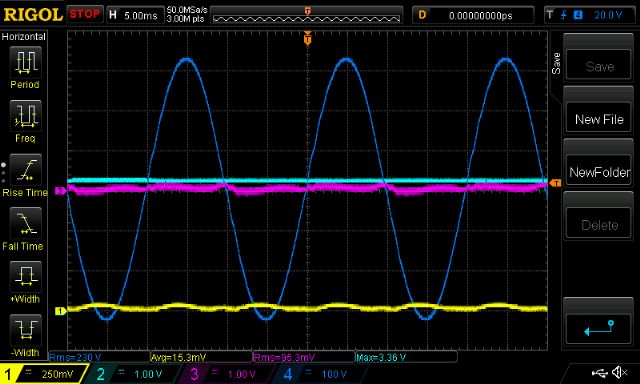Click the muted speaker icon

pyautogui.click(x=620, y=372)
